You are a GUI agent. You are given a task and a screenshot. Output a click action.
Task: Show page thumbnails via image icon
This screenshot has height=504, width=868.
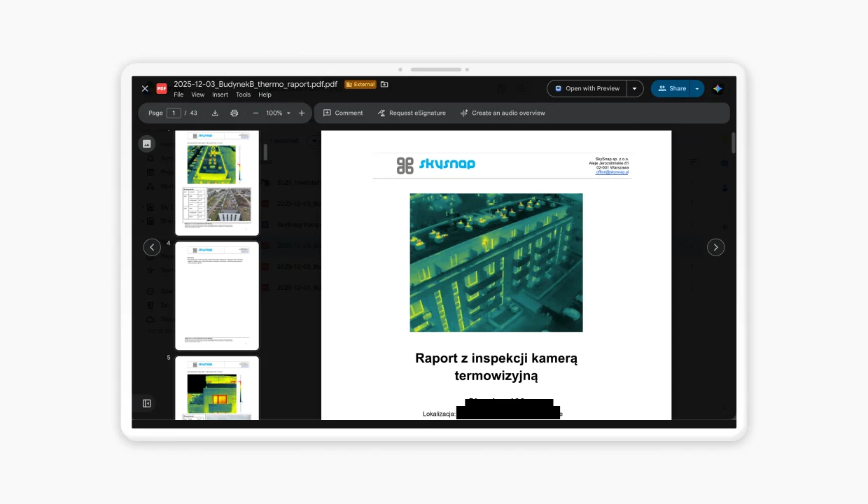point(147,143)
